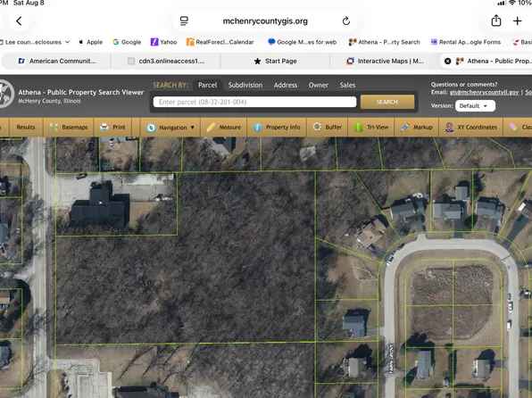Go back with Safari back arrow
Image resolution: width=532 pixels, height=398 pixels.
pos(19,21)
